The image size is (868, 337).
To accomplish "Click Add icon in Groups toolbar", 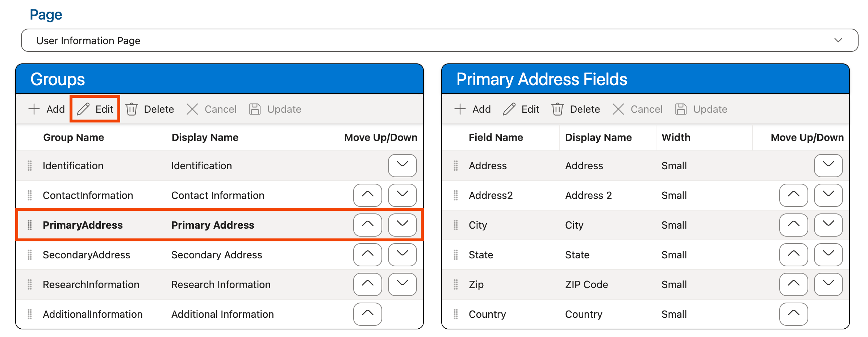I will [34, 109].
